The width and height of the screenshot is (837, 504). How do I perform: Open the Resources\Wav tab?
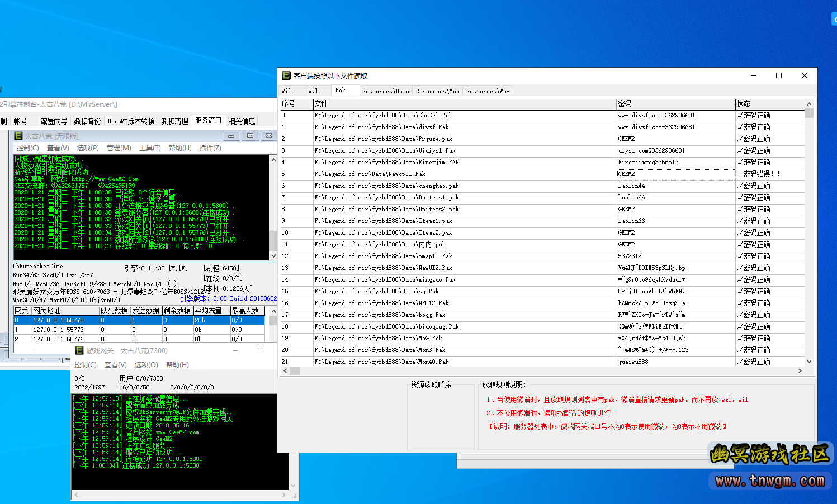pos(488,91)
